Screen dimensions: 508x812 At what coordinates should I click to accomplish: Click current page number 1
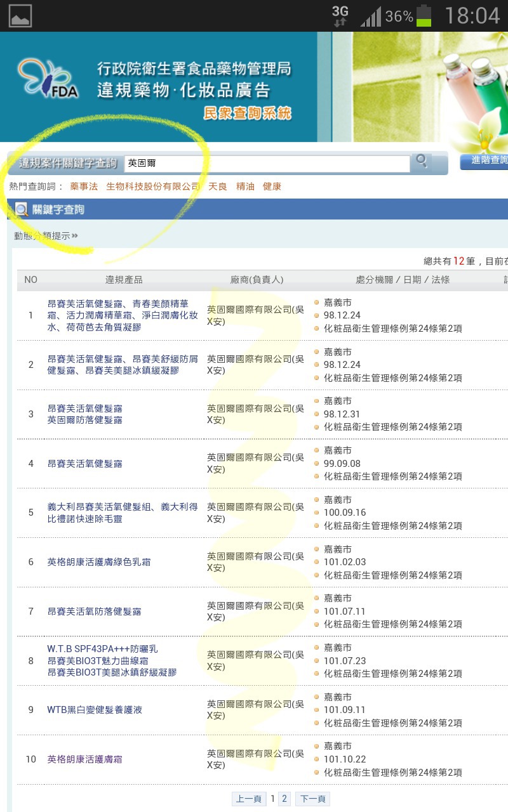click(273, 799)
